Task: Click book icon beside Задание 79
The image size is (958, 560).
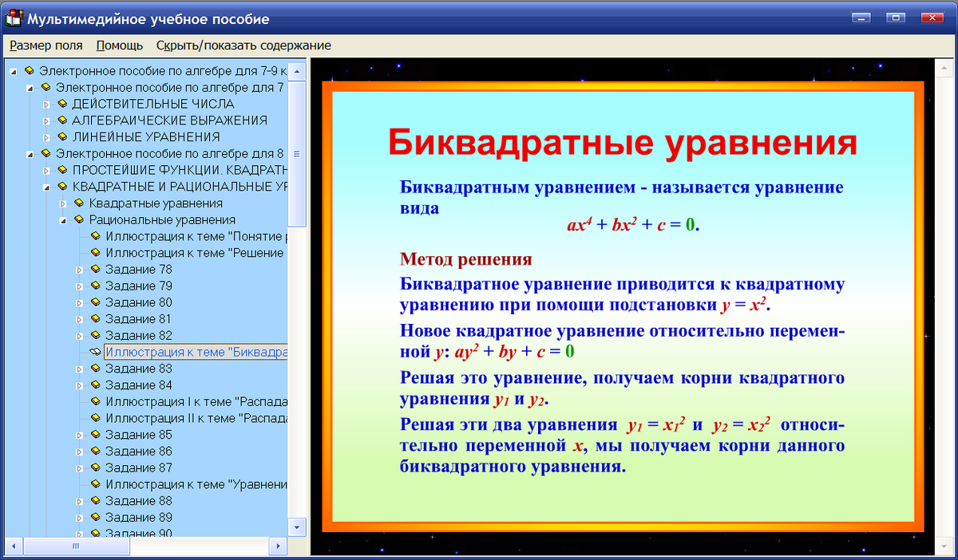Action: (x=96, y=286)
